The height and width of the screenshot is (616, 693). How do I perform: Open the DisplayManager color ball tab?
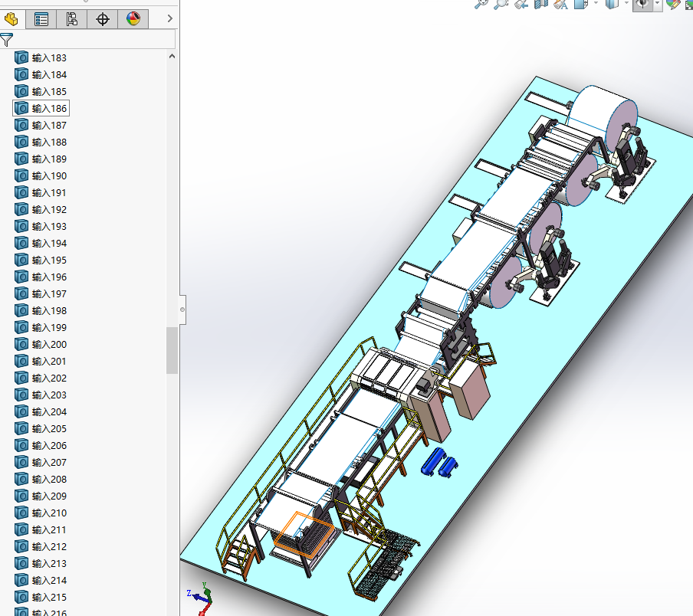point(133,19)
